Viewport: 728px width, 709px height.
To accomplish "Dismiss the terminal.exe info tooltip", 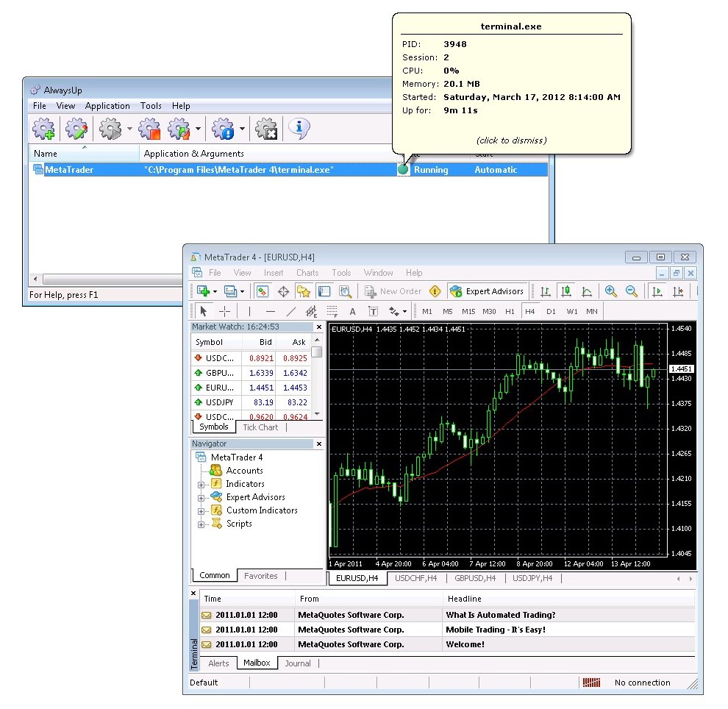I will point(511,84).
